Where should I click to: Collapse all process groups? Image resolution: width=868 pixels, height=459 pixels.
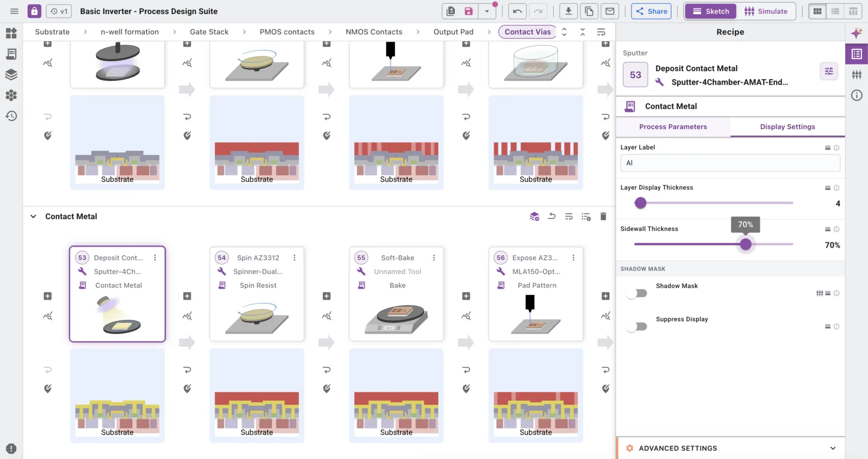click(583, 32)
